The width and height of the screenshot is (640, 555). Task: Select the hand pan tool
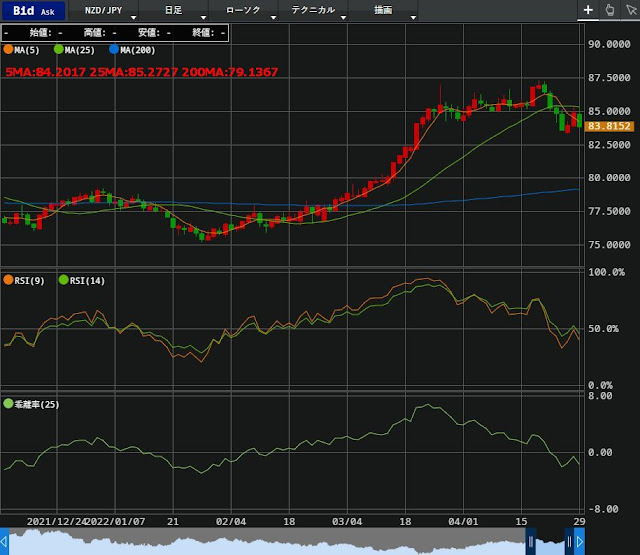[609, 10]
